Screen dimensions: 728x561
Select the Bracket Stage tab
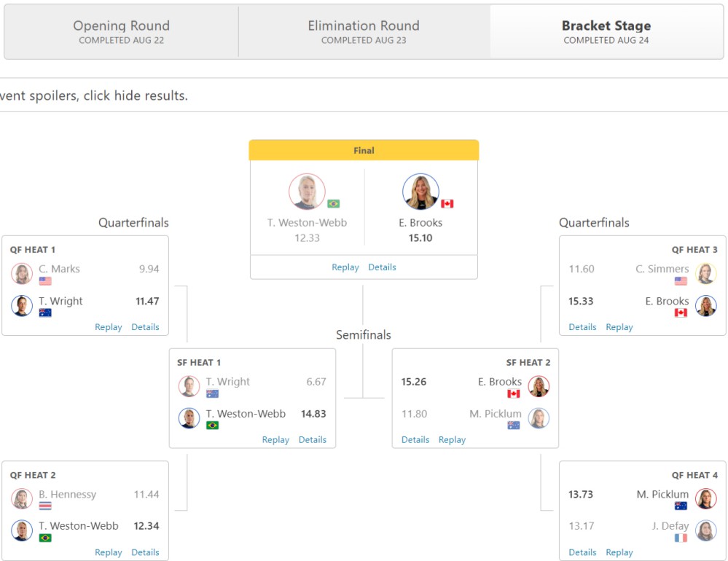[x=606, y=32]
